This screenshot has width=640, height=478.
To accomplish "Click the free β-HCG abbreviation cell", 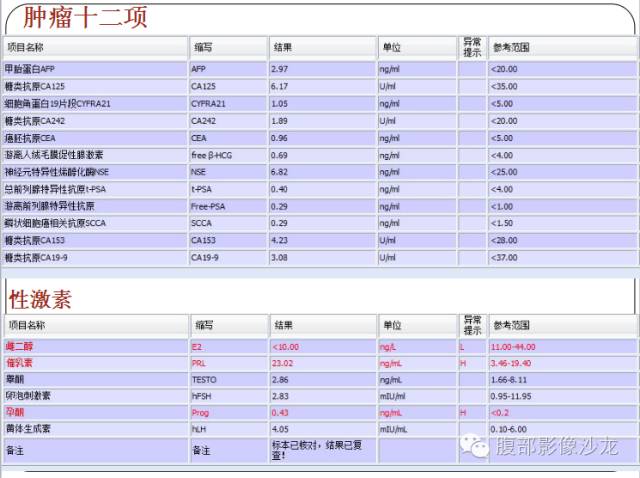I will pyautogui.click(x=211, y=155).
